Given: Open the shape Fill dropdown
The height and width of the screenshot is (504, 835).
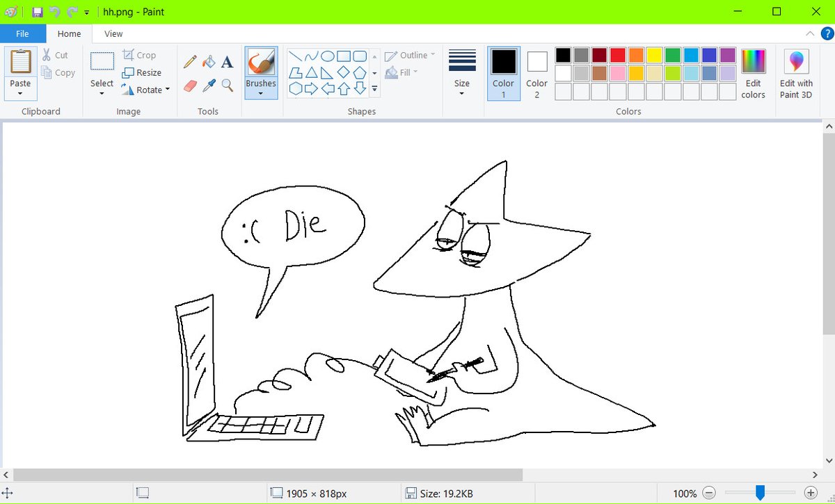Looking at the screenshot, I should [401, 72].
